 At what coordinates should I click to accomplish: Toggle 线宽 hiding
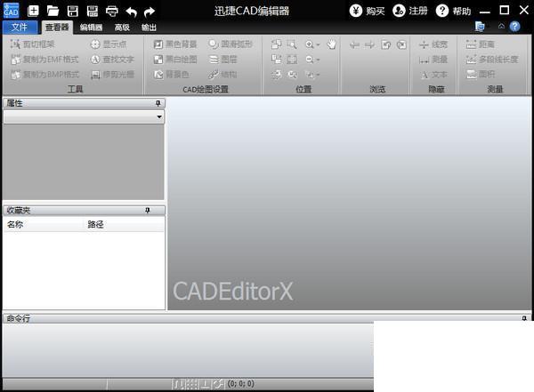(x=433, y=44)
